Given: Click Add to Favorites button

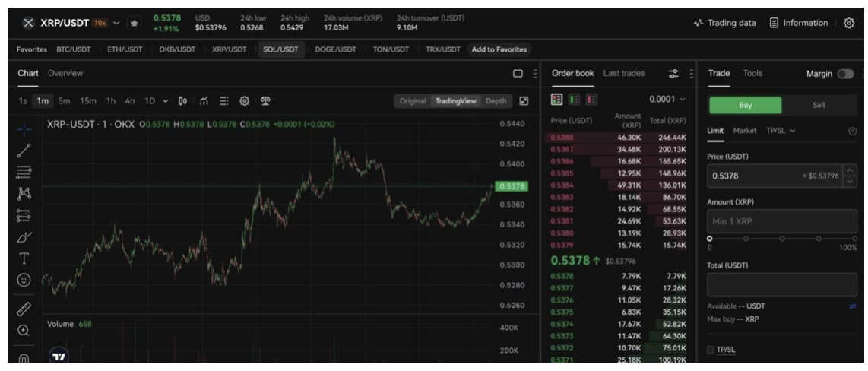Looking at the screenshot, I should (x=499, y=49).
